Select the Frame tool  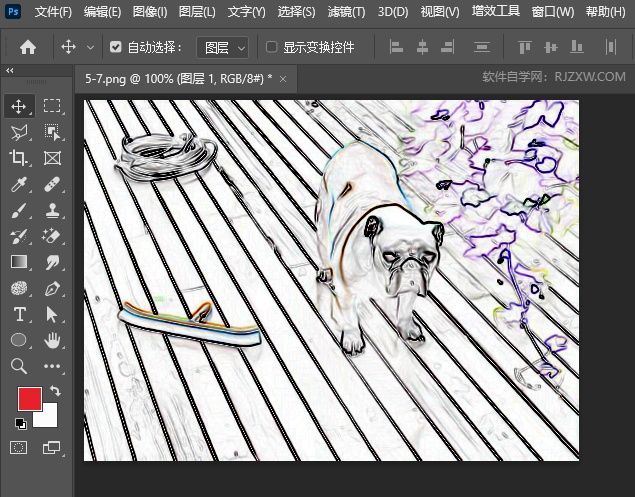52,158
